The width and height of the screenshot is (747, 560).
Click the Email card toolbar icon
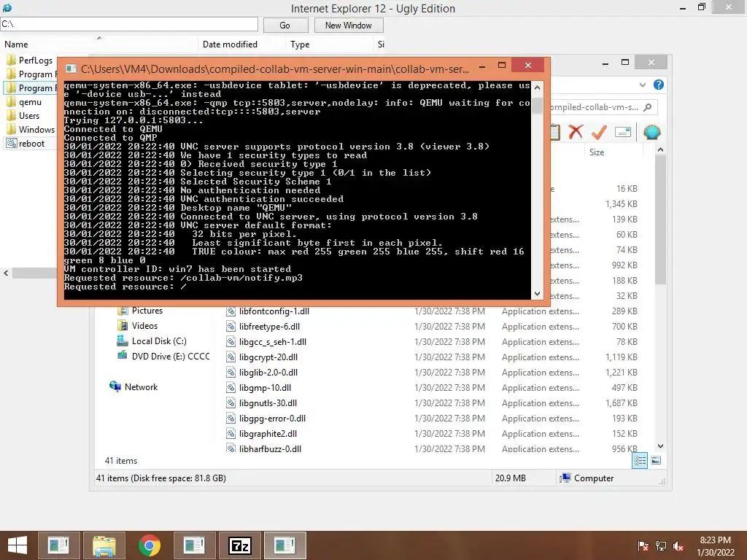pos(623,132)
